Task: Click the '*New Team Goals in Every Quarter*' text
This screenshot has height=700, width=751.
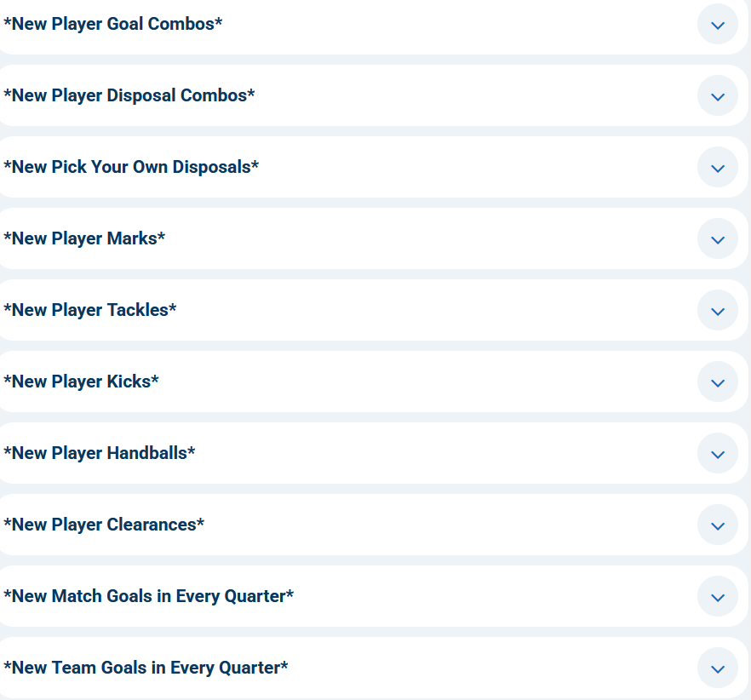Action: point(146,668)
